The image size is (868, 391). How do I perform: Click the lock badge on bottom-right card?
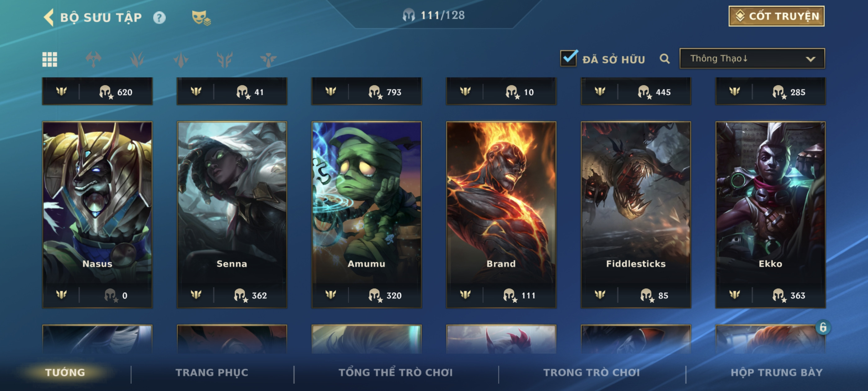822,327
